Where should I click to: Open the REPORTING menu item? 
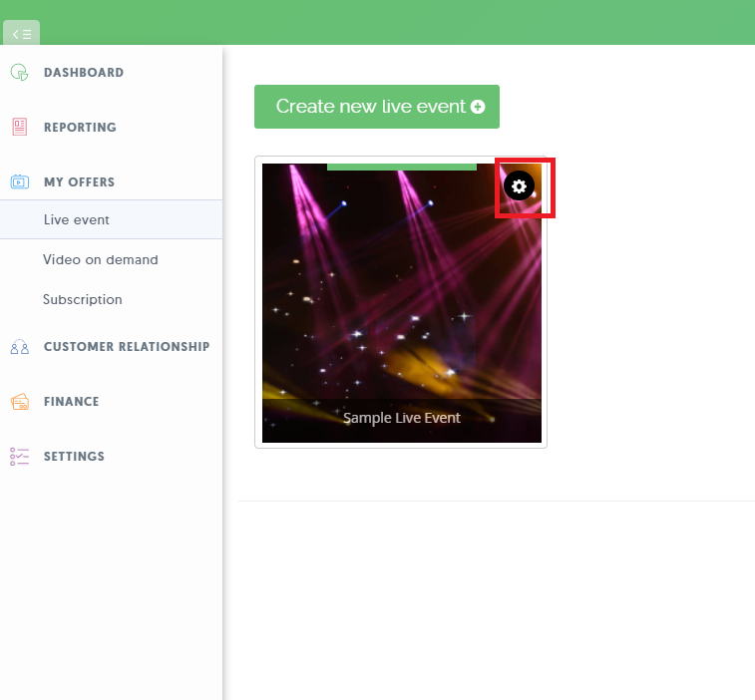(80, 127)
